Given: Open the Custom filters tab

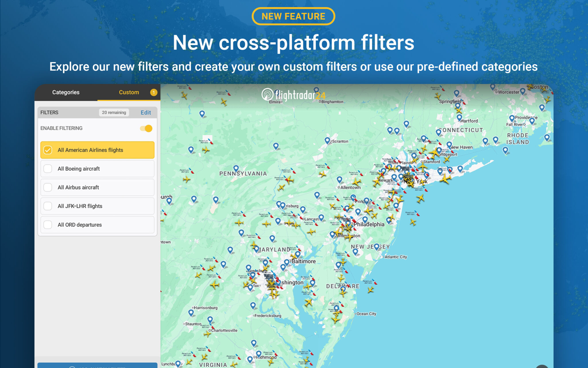Looking at the screenshot, I should 129,92.
